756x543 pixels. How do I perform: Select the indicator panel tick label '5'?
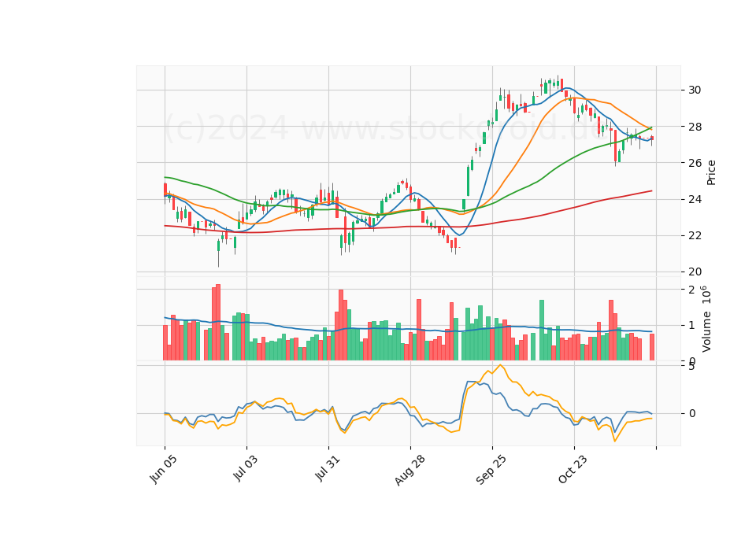tap(691, 367)
